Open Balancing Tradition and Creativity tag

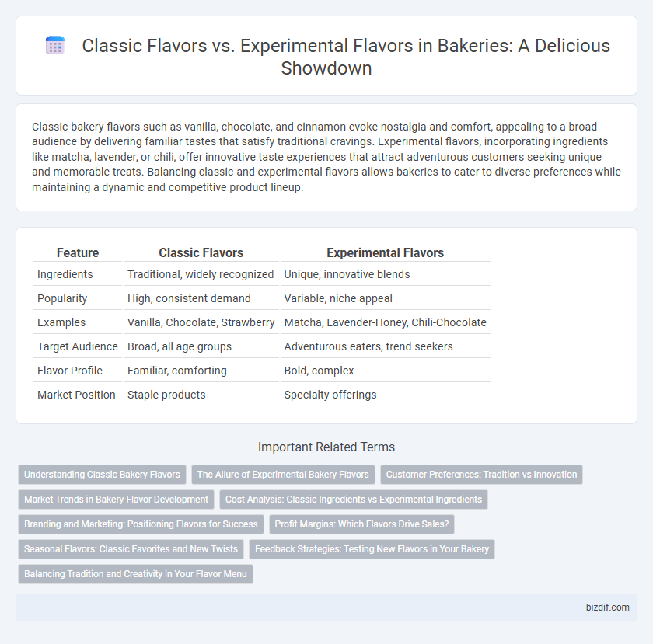(135, 573)
